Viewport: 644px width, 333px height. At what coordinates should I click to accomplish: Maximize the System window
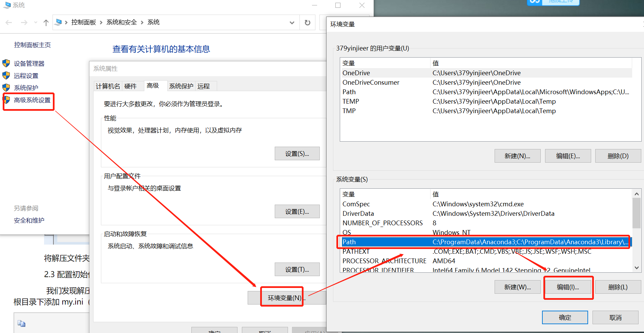[338, 5]
